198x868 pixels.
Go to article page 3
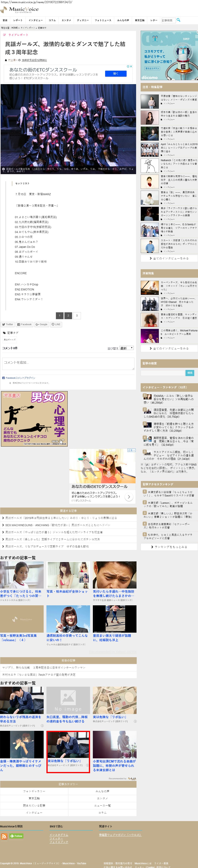77,316
